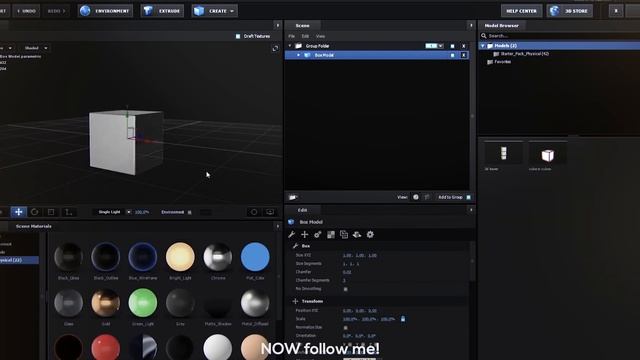Click the circle icon at the viewport bottom right

(x=254, y=212)
